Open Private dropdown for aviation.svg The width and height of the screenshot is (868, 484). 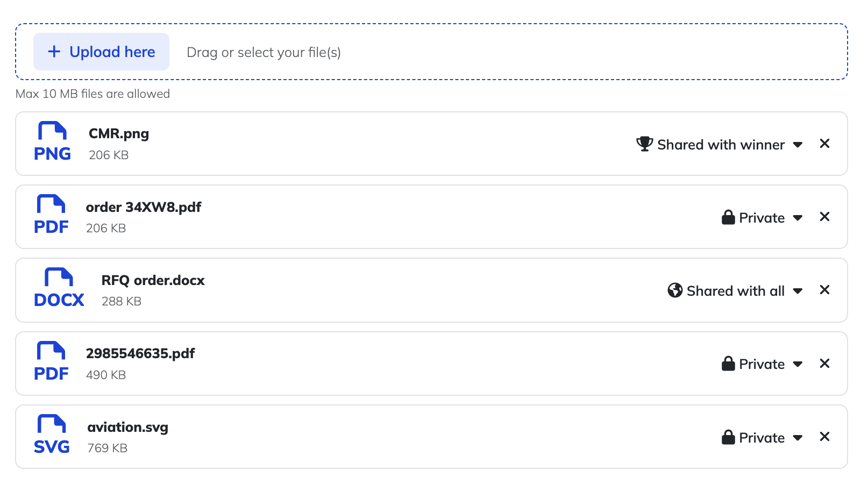[x=762, y=438]
